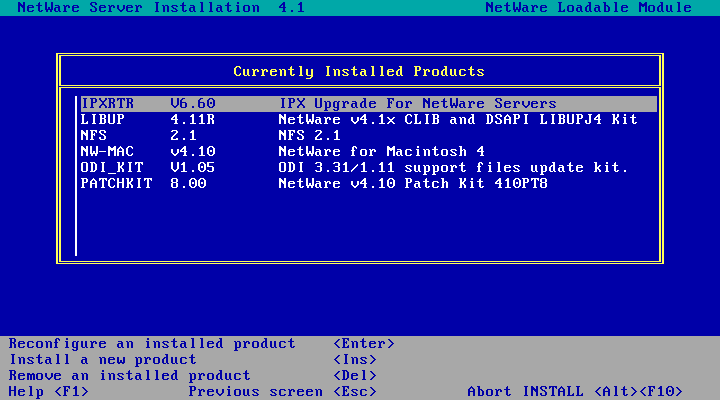Click 'NetWare v4.10 Patch Kit 410PT8' description
Viewport: 720px width, 400px height.
point(413,184)
